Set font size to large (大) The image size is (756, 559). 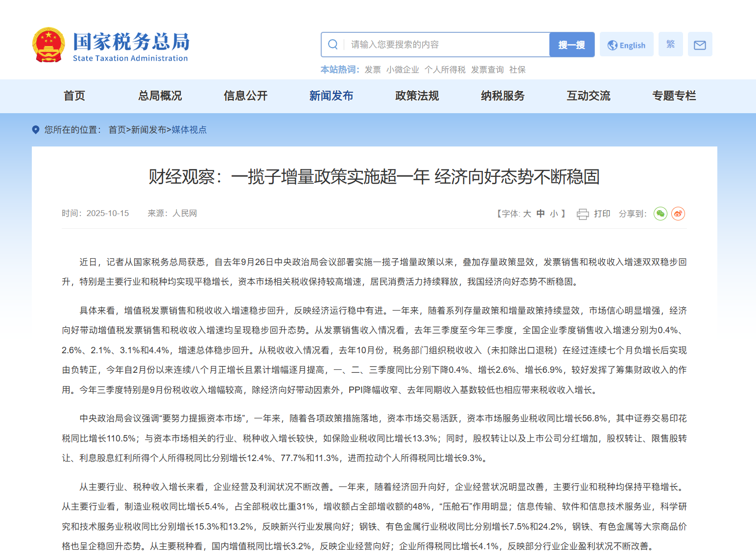click(527, 214)
